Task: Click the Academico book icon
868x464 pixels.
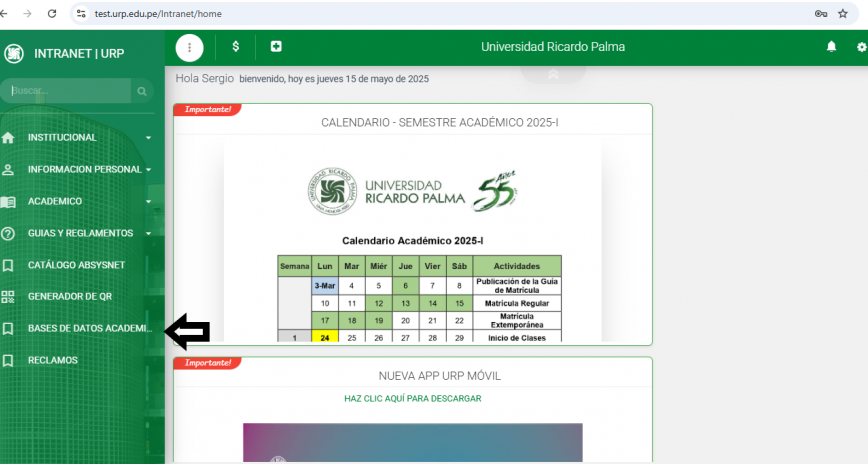Action: pyautogui.click(x=8, y=202)
